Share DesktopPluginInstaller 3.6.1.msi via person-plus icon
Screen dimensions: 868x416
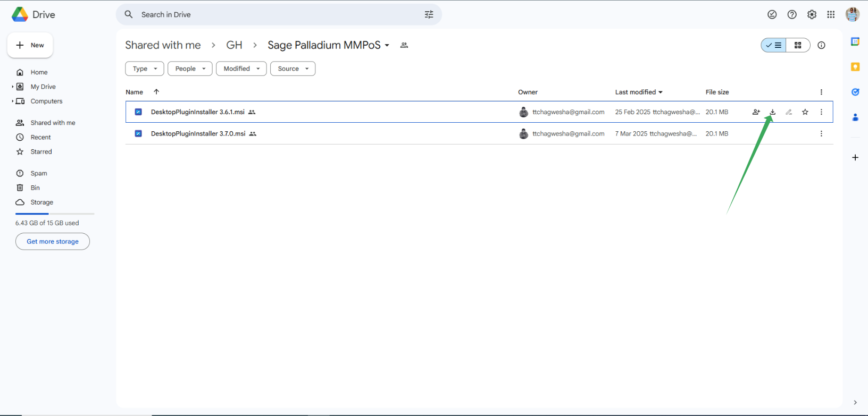[756, 112]
